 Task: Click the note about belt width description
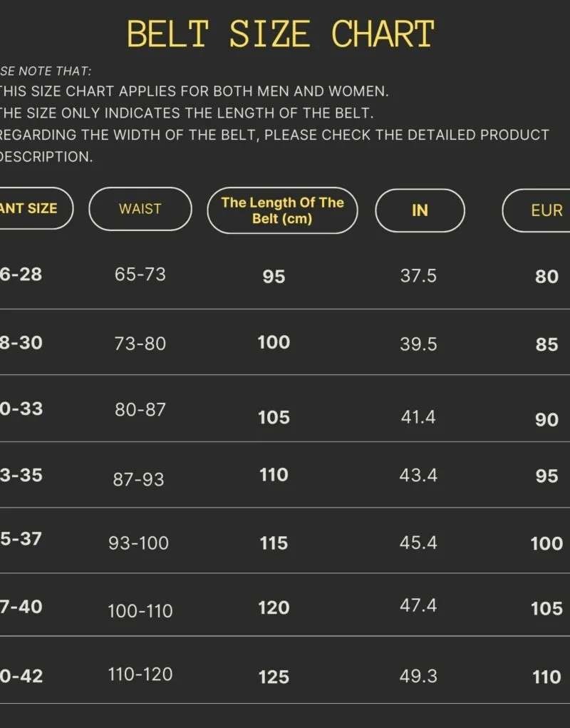tap(274, 145)
